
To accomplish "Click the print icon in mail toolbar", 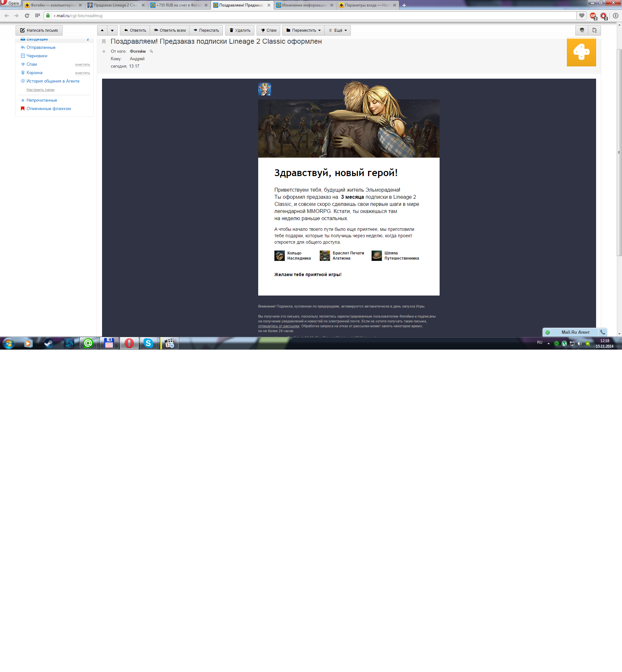I will pyautogui.click(x=582, y=30).
